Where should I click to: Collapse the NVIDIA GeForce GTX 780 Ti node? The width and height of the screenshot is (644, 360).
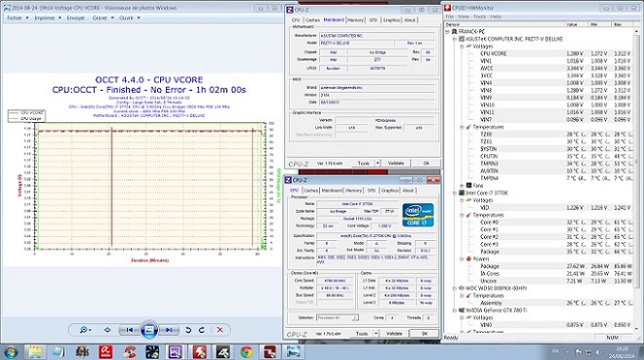[455, 310]
